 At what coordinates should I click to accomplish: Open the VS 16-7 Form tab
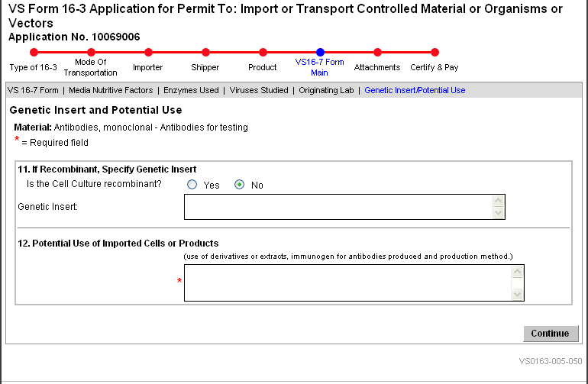[x=34, y=90]
